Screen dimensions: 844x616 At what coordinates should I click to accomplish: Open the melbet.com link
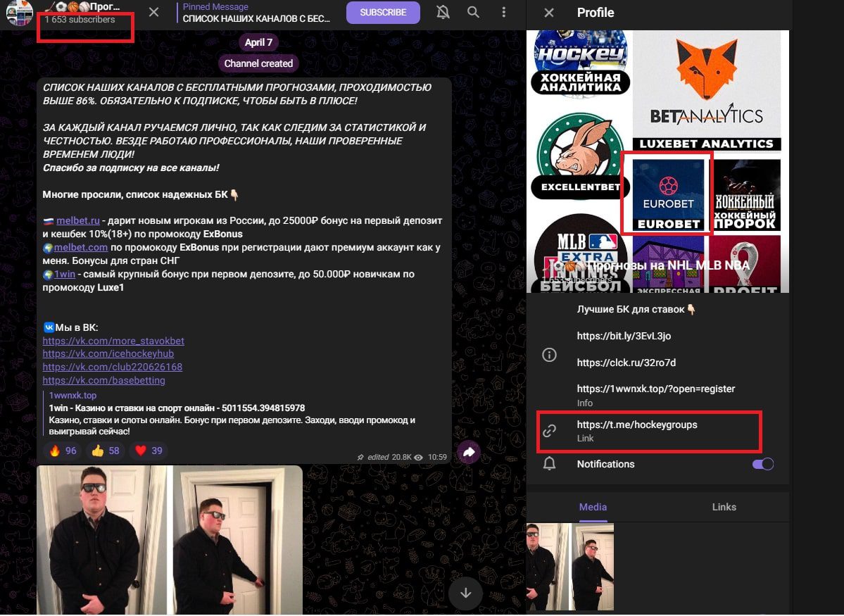[x=81, y=247]
